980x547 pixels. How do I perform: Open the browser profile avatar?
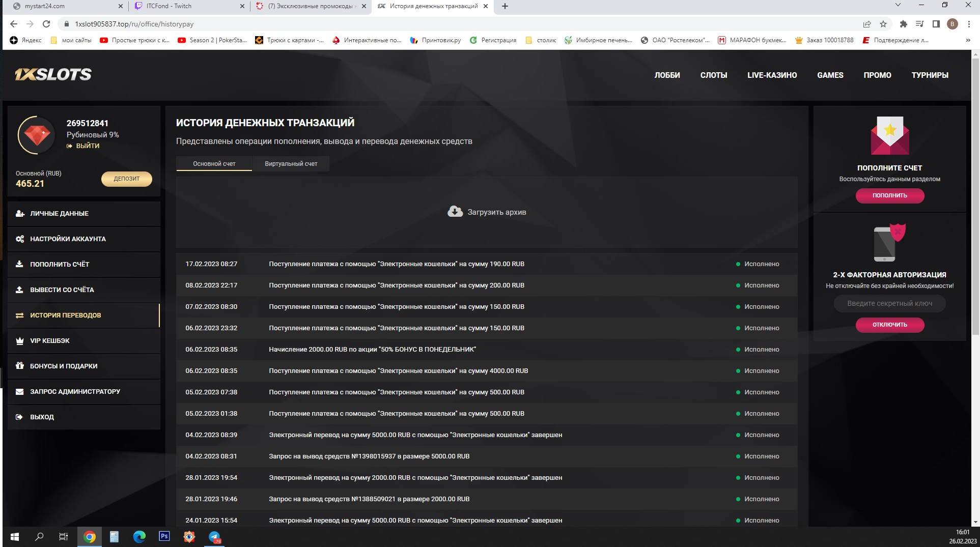[953, 24]
